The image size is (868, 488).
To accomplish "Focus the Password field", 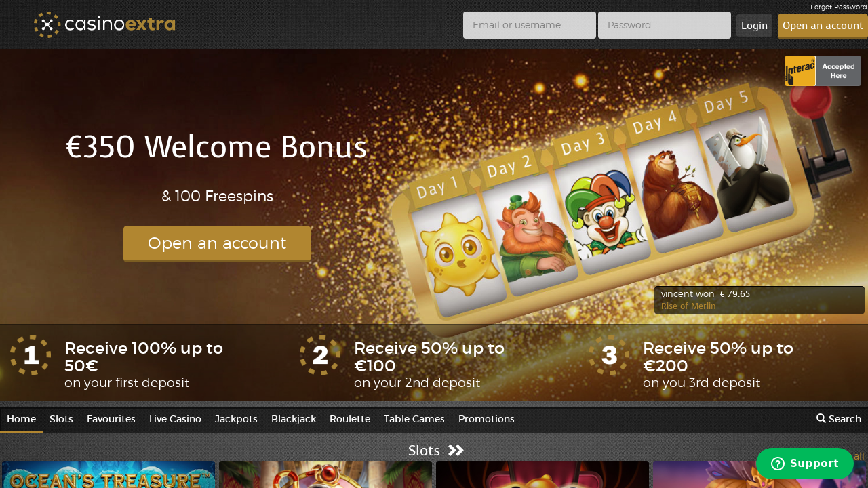I will [x=665, y=25].
